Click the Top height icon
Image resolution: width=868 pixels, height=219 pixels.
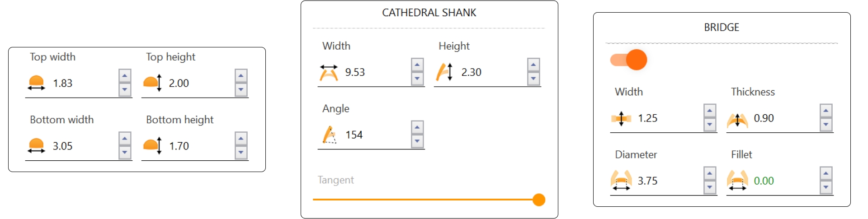point(152,83)
